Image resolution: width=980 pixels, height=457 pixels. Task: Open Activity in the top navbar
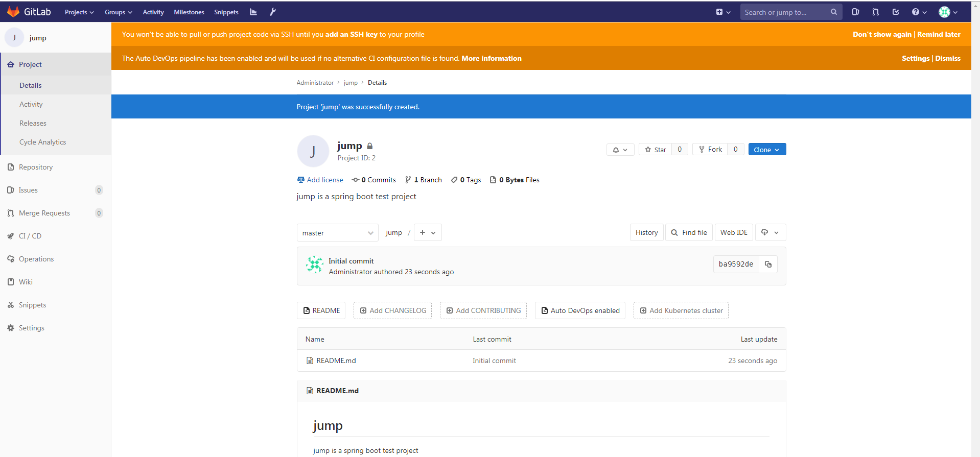(x=153, y=12)
